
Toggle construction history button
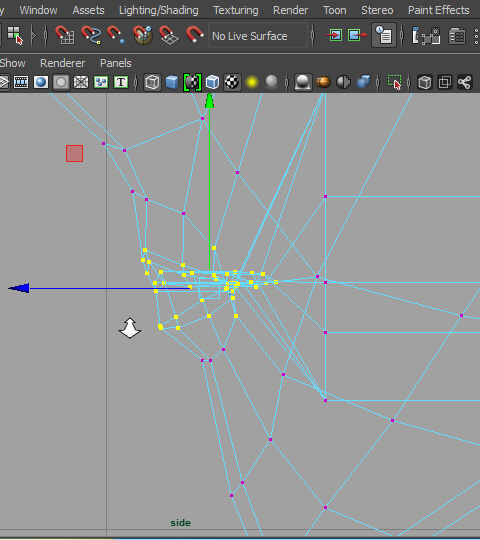click(384, 35)
